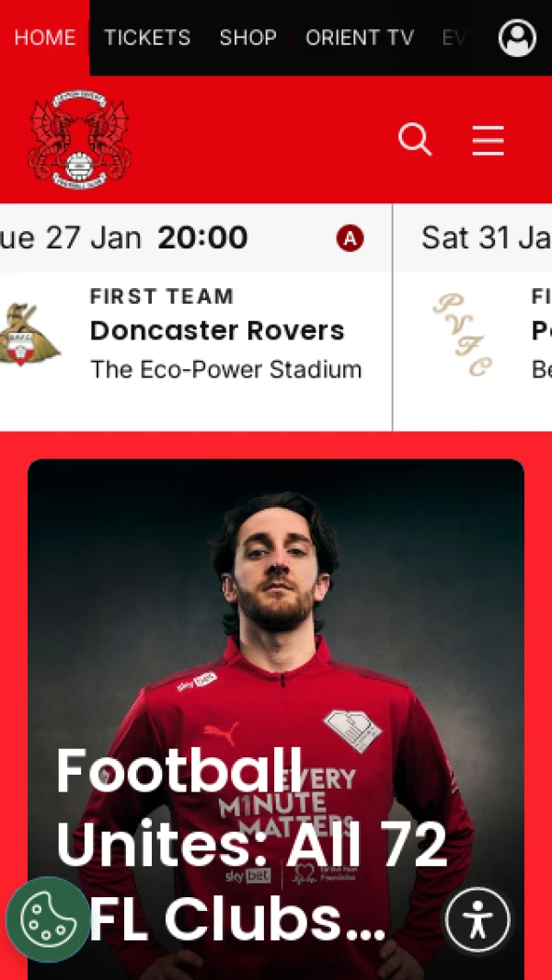
Task: Open the accessibility options icon
Action: click(x=477, y=920)
